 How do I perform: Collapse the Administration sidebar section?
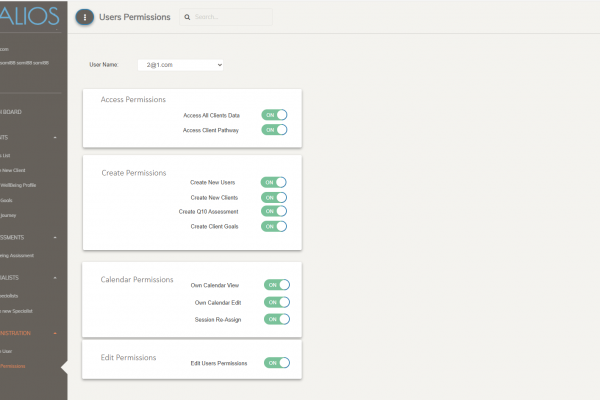[55, 333]
